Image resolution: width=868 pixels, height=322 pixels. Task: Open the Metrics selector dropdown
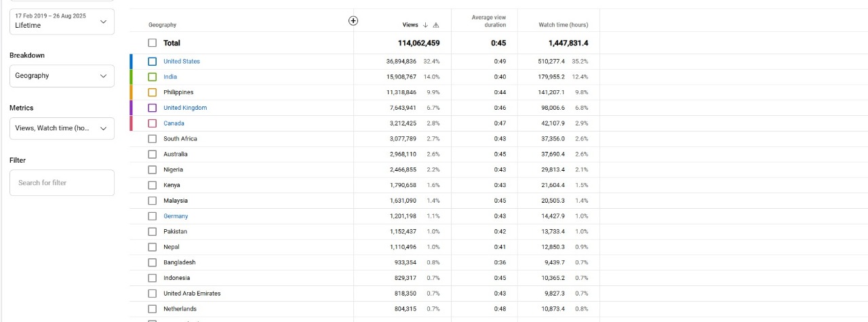coord(62,128)
